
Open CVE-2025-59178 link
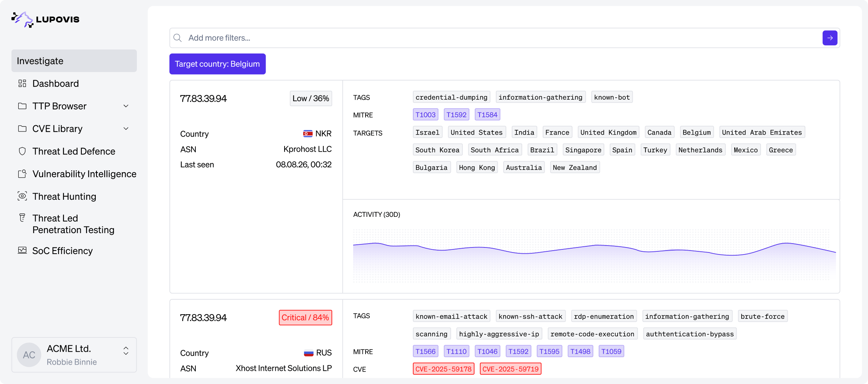[x=443, y=369]
